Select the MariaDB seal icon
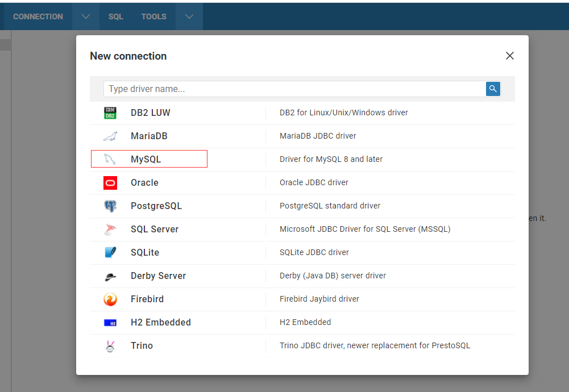The width and height of the screenshot is (569, 392). pyautogui.click(x=111, y=136)
